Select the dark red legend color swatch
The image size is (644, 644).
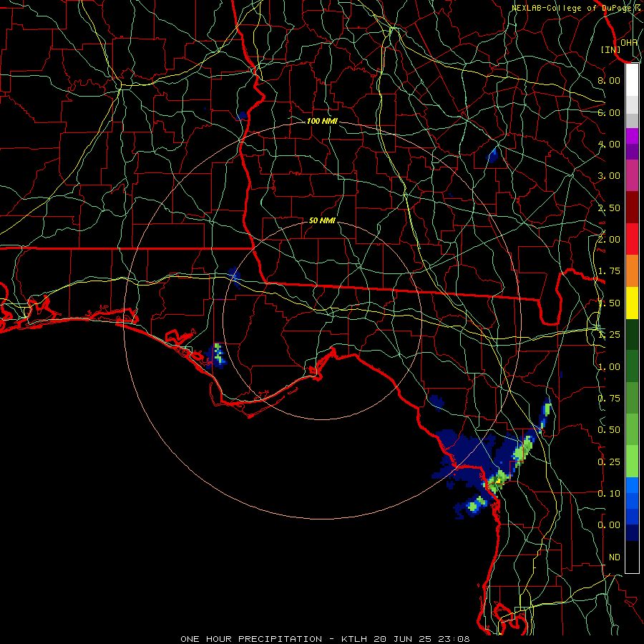click(632, 208)
